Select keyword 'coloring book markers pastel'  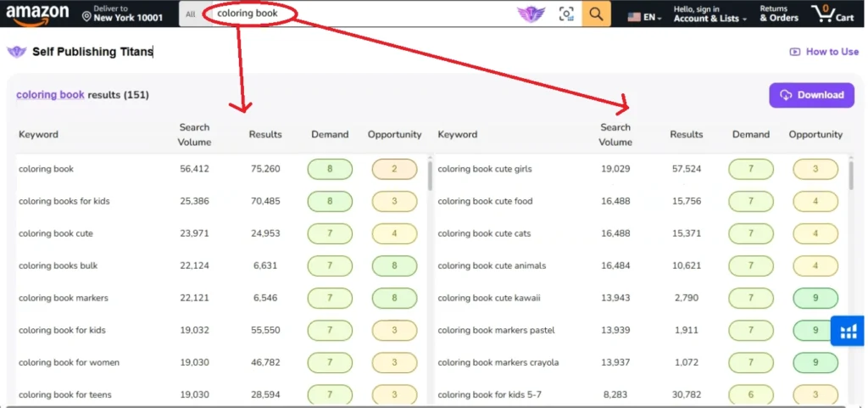coord(497,330)
